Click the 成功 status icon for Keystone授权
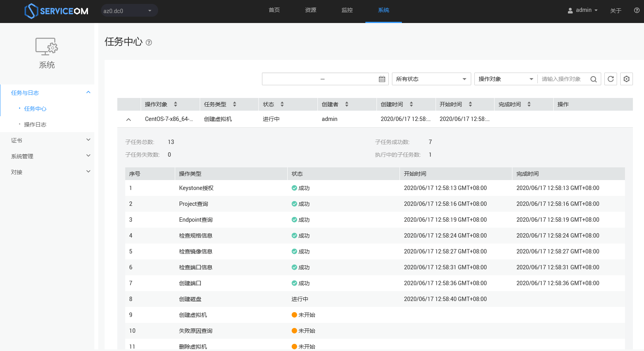 point(294,188)
